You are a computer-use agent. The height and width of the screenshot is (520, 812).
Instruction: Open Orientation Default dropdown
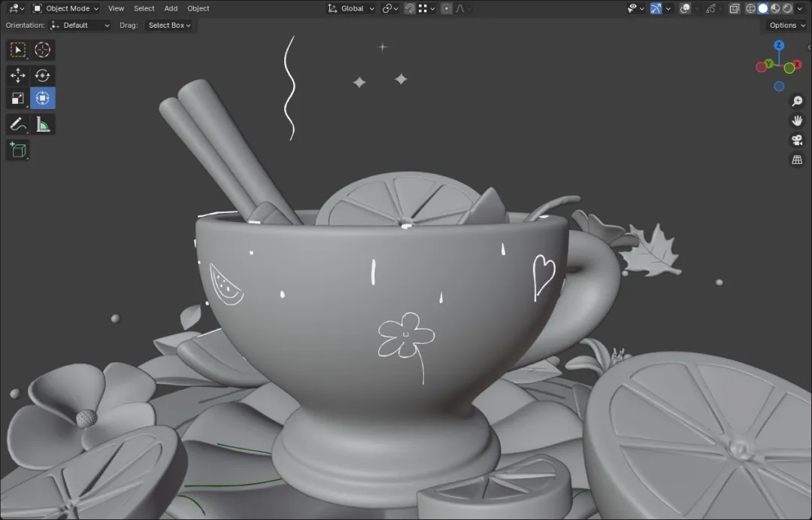[80, 25]
